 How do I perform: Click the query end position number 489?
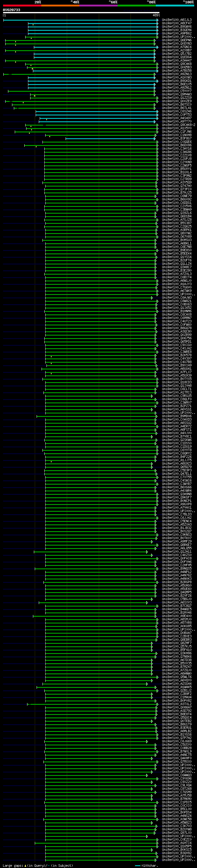click(x=155, y=15)
